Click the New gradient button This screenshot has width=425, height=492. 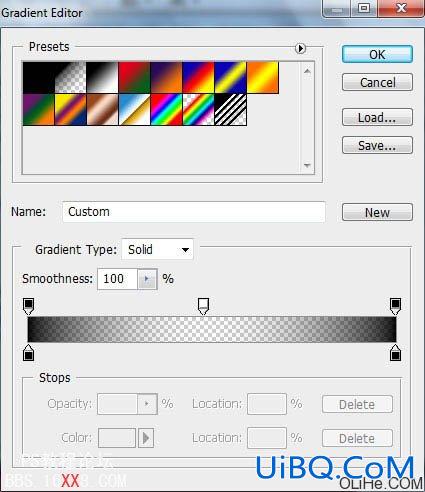(377, 212)
